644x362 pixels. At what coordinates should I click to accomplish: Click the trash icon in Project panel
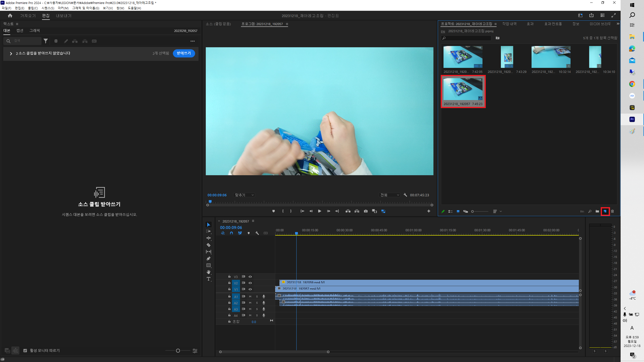[613, 211]
